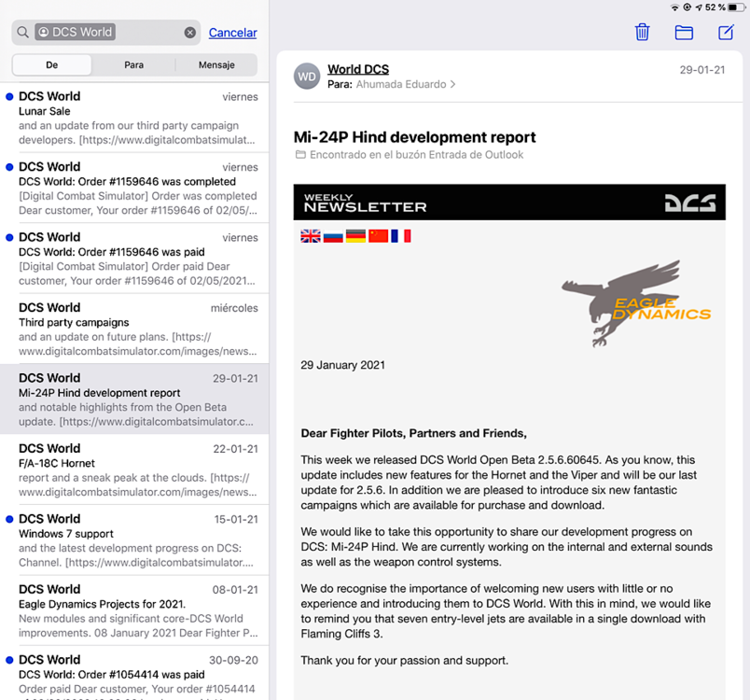Click the viernes date on Lunar Sale row
Image resolution: width=750 pixels, height=700 pixels.
tap(240, 97)
